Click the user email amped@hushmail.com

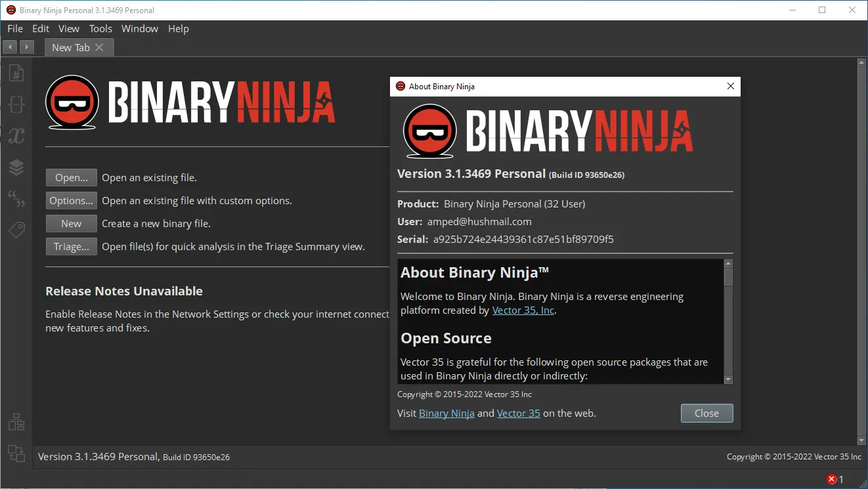pos(479,222)
